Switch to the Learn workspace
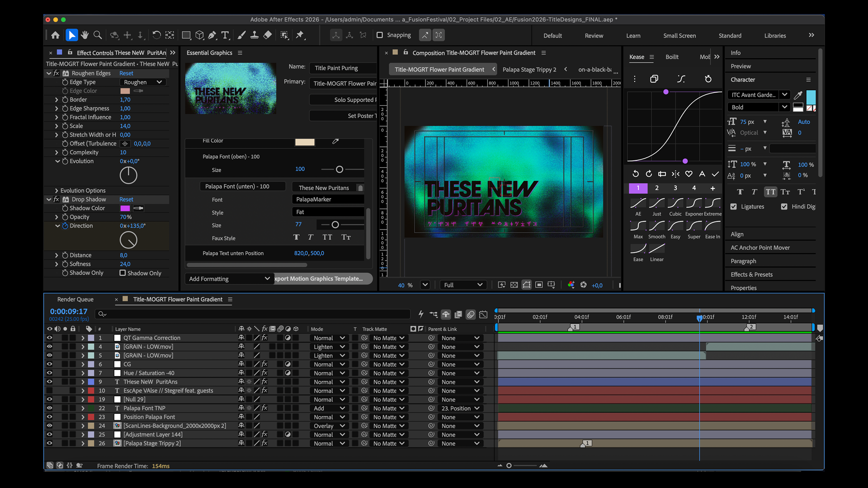The height and width of the screenshot is (488, 868). (x=633, y=36)
